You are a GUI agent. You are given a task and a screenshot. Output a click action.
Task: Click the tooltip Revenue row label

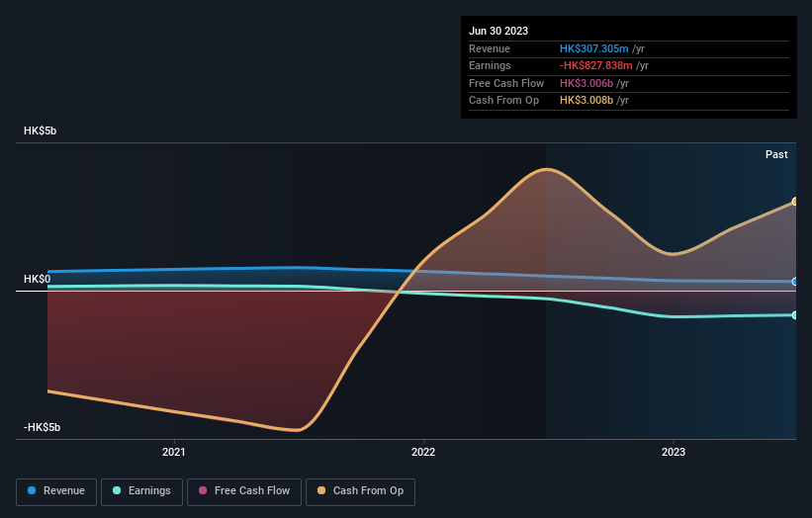click(x=490, y=48)
